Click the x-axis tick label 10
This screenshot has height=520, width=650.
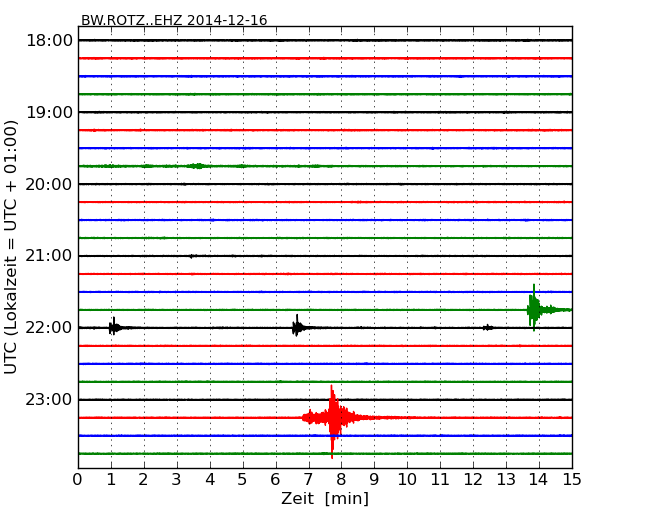407,480
